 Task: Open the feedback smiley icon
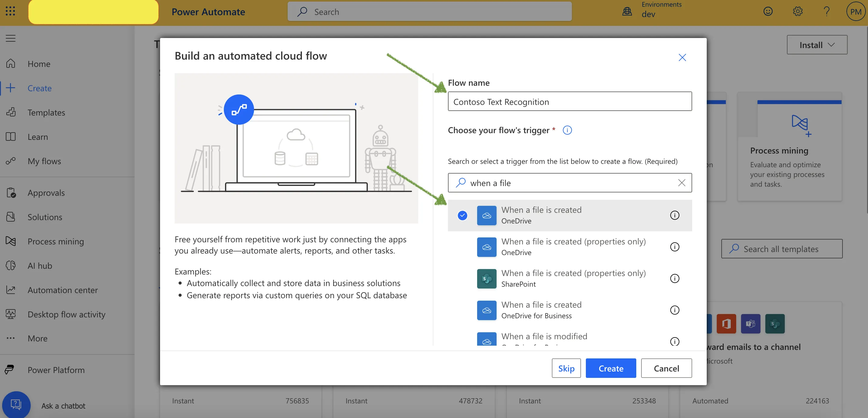click(767, 12)
